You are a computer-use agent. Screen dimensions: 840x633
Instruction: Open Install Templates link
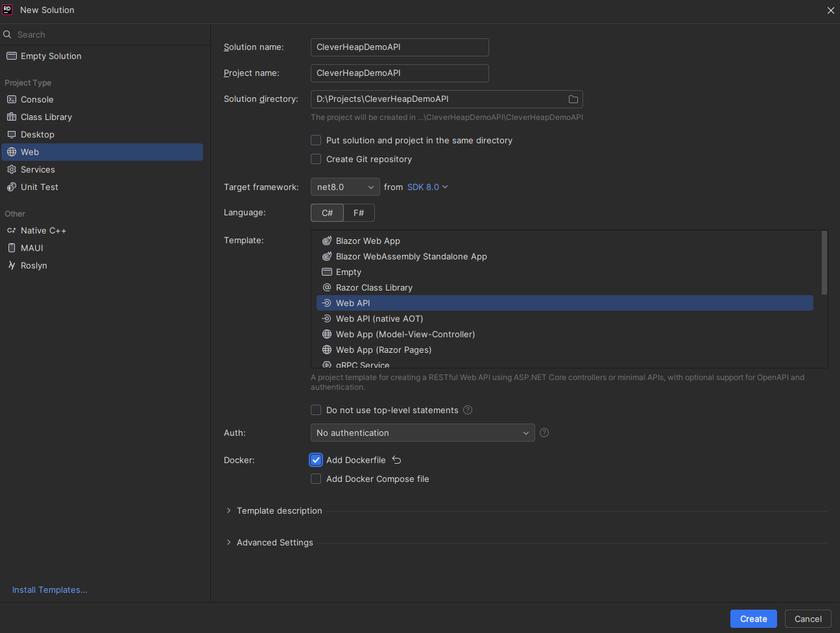click(49, 590)
